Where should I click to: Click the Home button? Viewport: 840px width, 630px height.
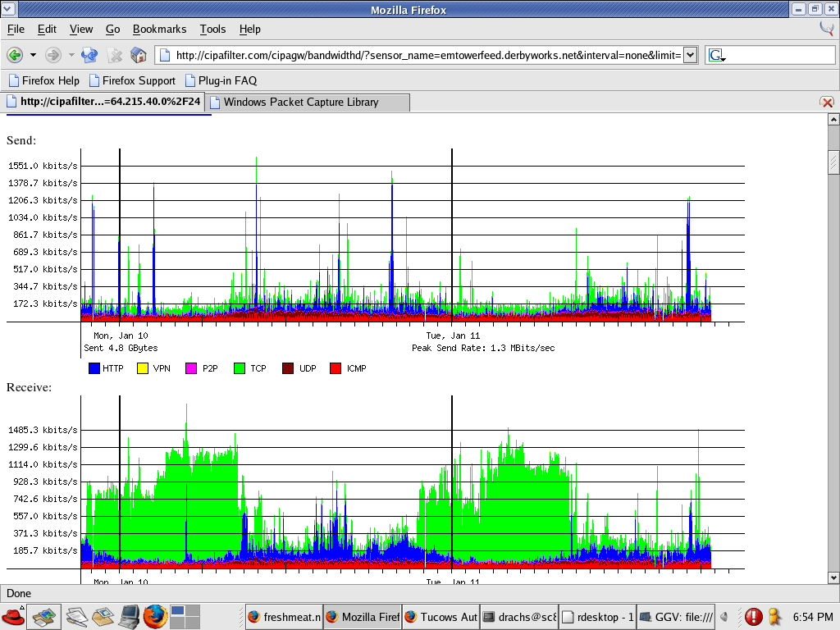coord(139,55)
